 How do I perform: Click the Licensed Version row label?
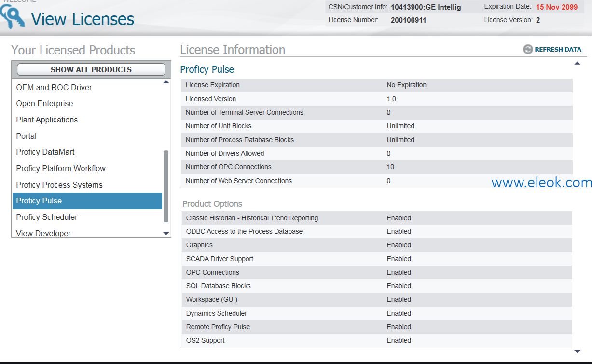211,99
